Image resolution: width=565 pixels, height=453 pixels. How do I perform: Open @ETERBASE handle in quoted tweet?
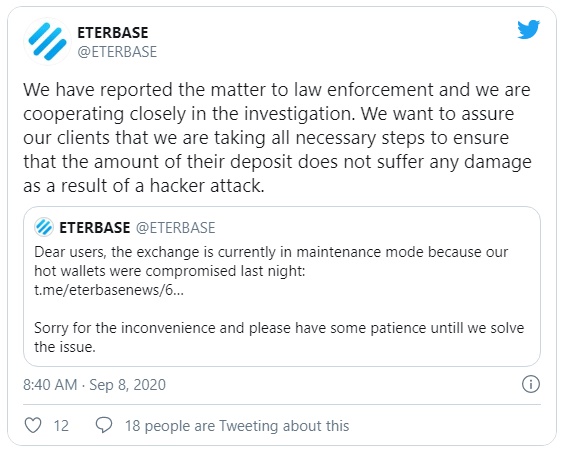(175, 228)
